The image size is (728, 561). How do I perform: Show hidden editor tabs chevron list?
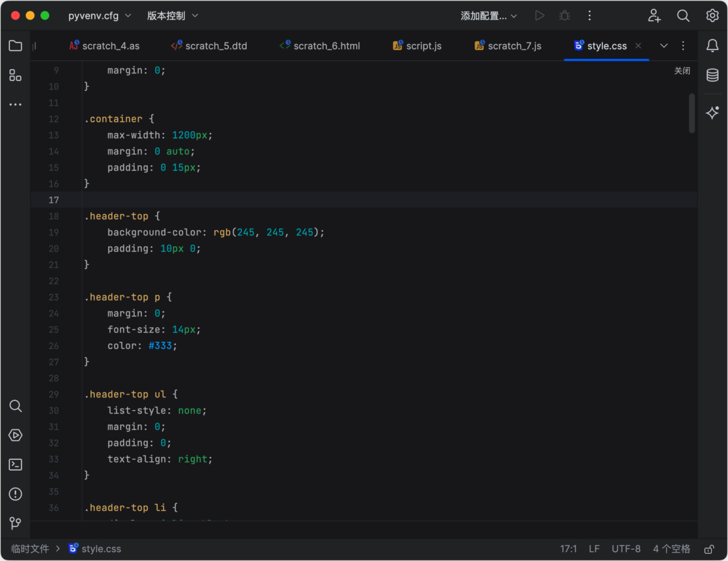[x=664, y=46]
